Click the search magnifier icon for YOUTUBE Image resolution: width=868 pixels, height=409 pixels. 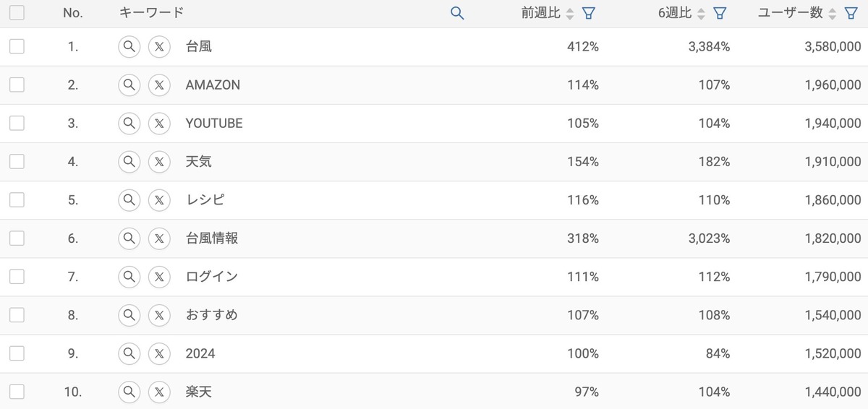pos(129,123)
